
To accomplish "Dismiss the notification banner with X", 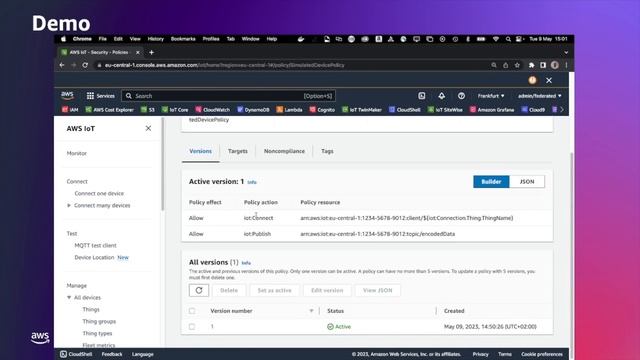I will (549, 80).
